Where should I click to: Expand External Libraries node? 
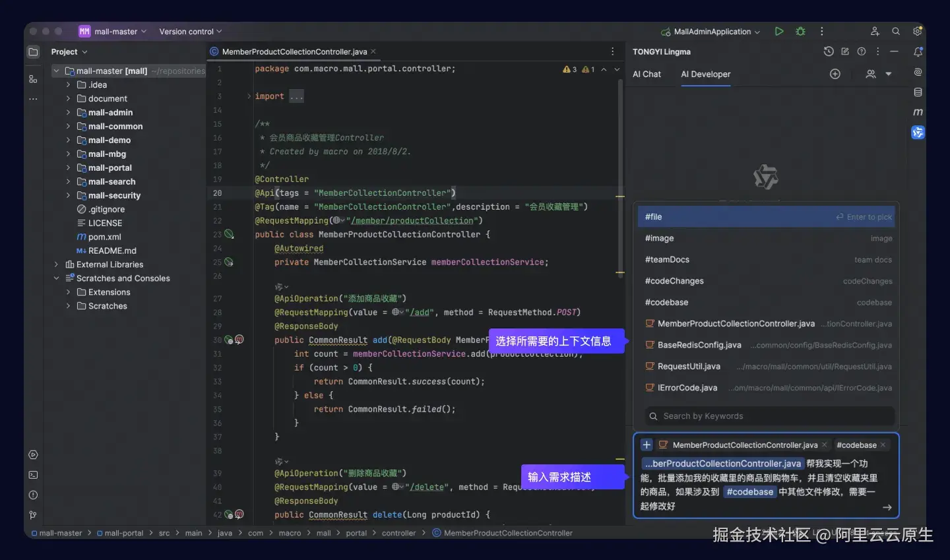coord(56,264)
